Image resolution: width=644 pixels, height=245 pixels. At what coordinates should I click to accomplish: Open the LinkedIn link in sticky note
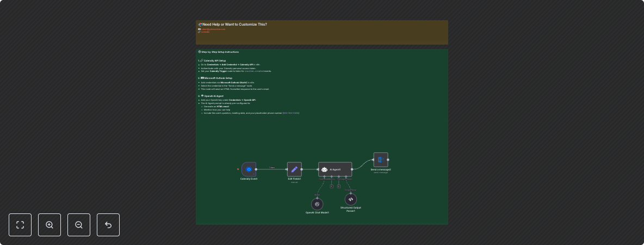tap(206, 32)
